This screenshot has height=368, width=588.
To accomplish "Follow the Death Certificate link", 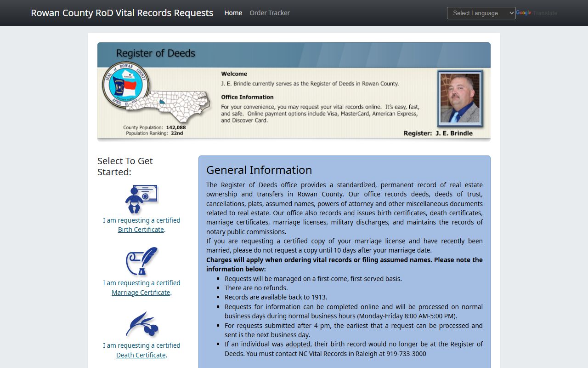I will click(x=141, y=355).
